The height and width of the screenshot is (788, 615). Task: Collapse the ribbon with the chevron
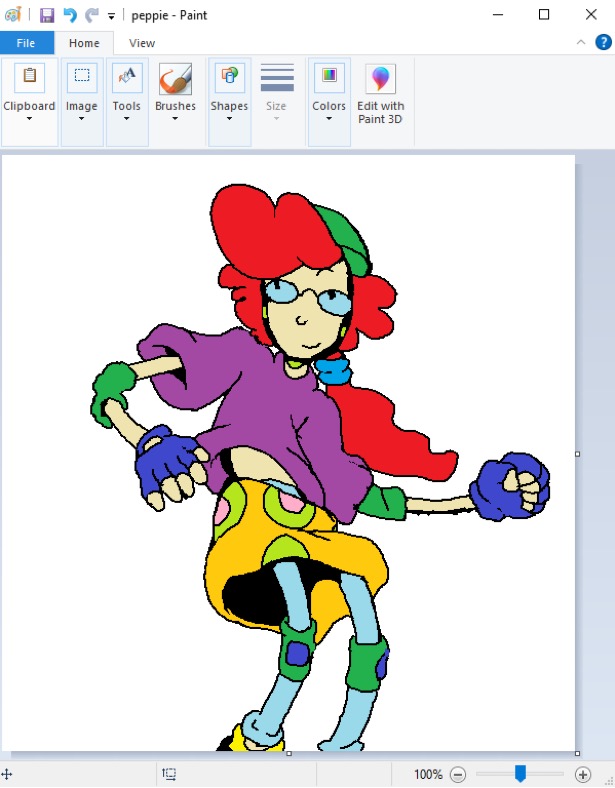pyautogui.click(x=581, y=42)
